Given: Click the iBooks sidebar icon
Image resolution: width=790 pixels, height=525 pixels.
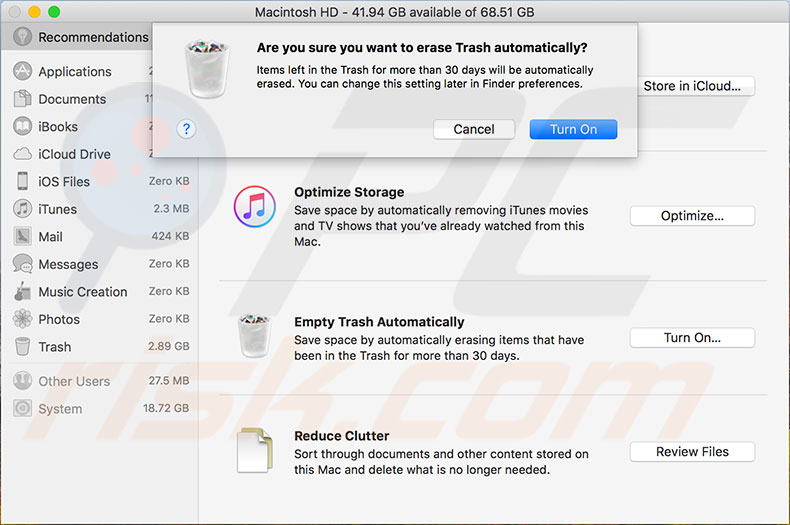Looking at the screenshot, I should 22,126.
